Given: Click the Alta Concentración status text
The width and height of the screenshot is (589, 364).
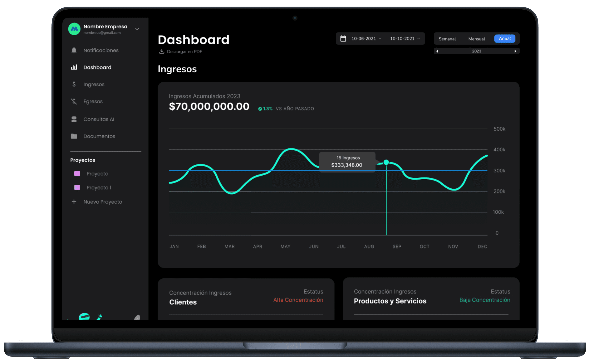Looking at the screenshot, I should 298,300.
